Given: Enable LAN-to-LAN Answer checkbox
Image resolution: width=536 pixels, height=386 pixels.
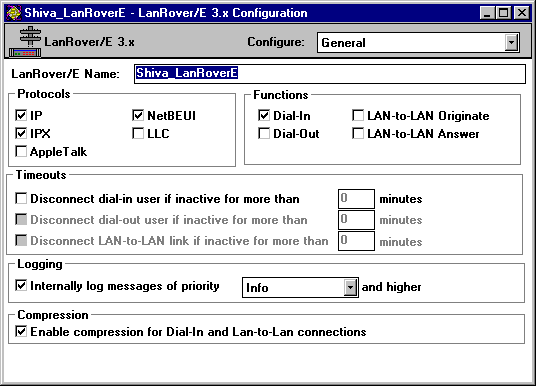Looking at the screenshot, I should (358, 133).
